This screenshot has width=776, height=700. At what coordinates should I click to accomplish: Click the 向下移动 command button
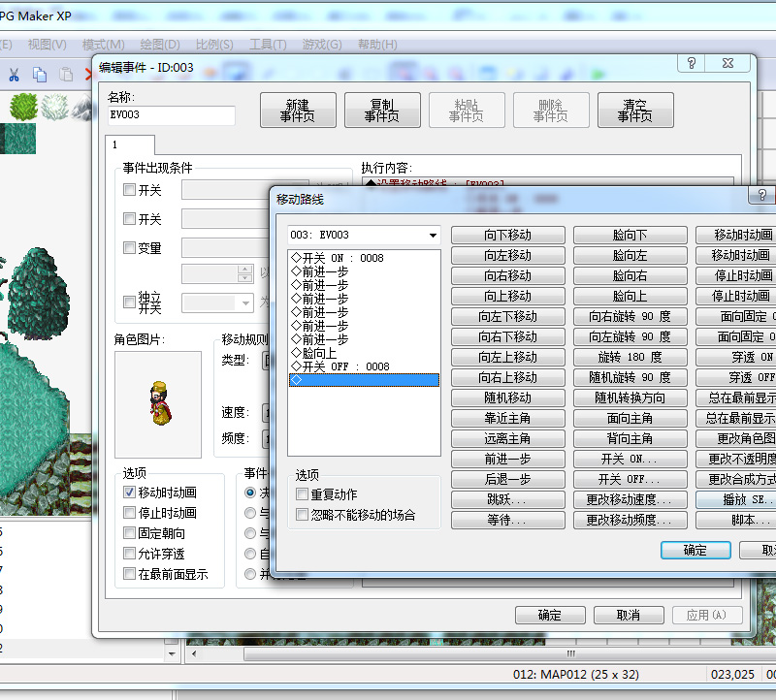(x=507, y=235)
